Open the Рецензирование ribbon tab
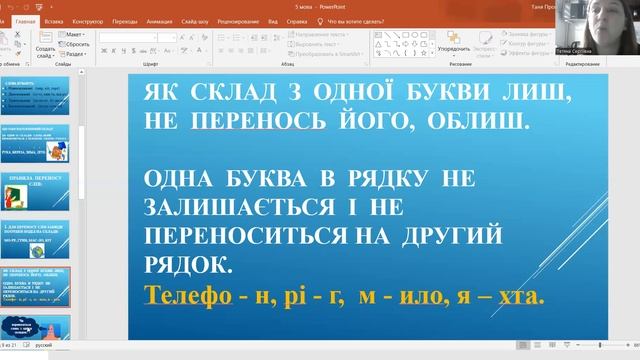 (x=238, y=22)
